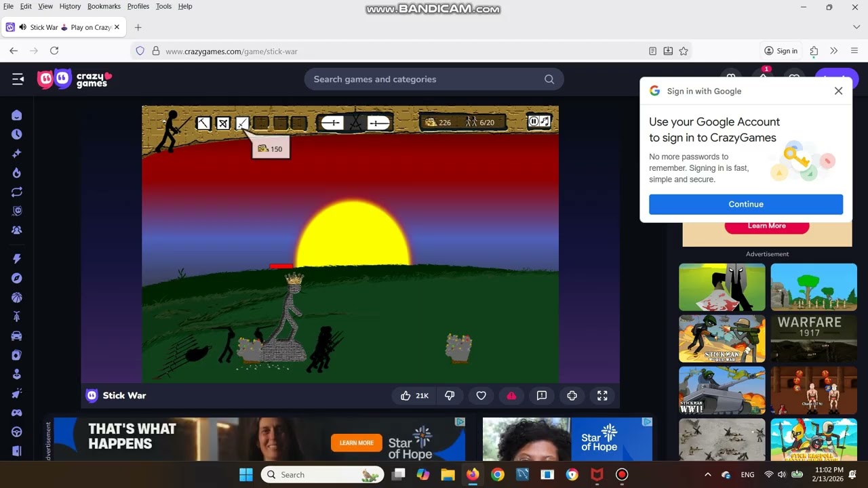Open sidebar Car games icon
The height and width of the screenshot is (488, 868).
click(x=17, y=335)
